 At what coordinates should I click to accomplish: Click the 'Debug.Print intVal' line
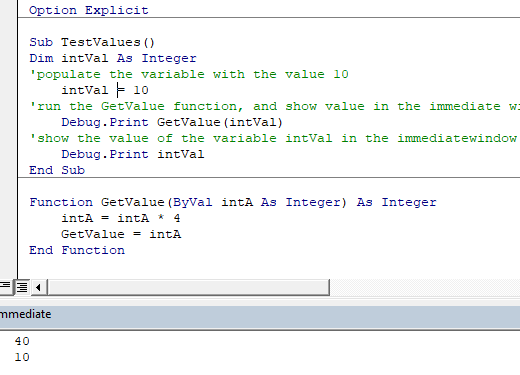tap(133, 154)
